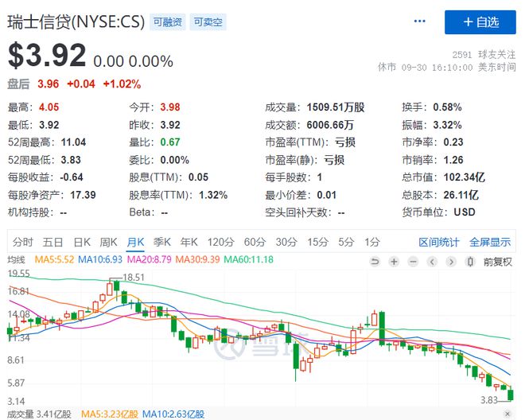Open the 前复权 adjustment dropdown
Viewport: 525px width, 420px height.
click(497, 262)
